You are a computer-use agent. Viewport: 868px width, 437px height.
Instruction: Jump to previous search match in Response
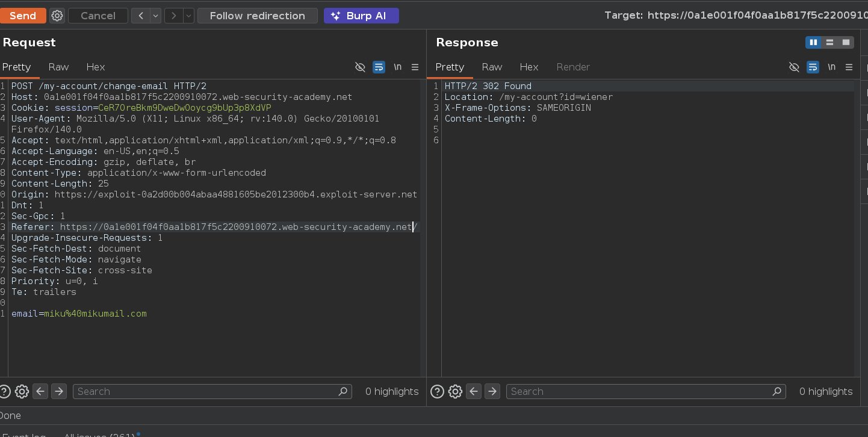474,391
